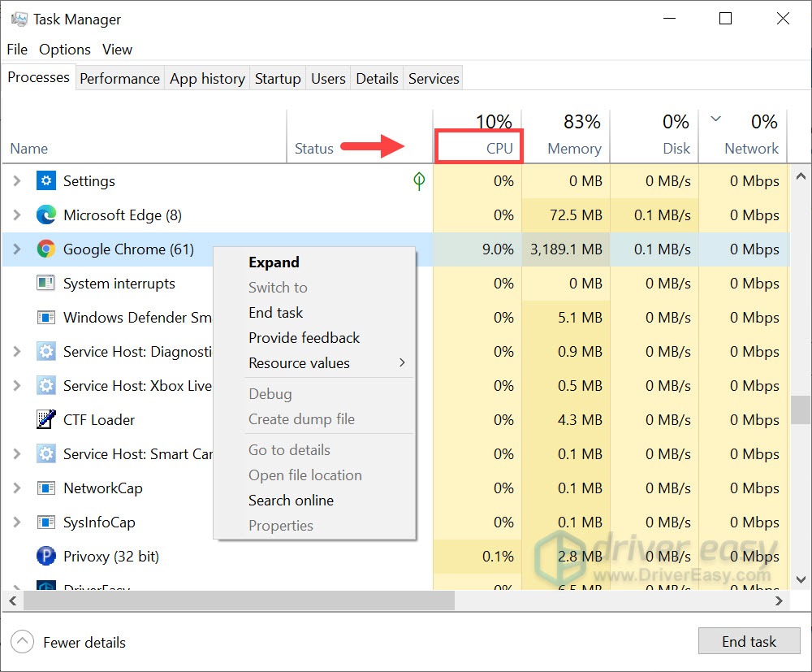Click the CTF Loader pen icon
812x672 pixels.
(x=46, y=419)
